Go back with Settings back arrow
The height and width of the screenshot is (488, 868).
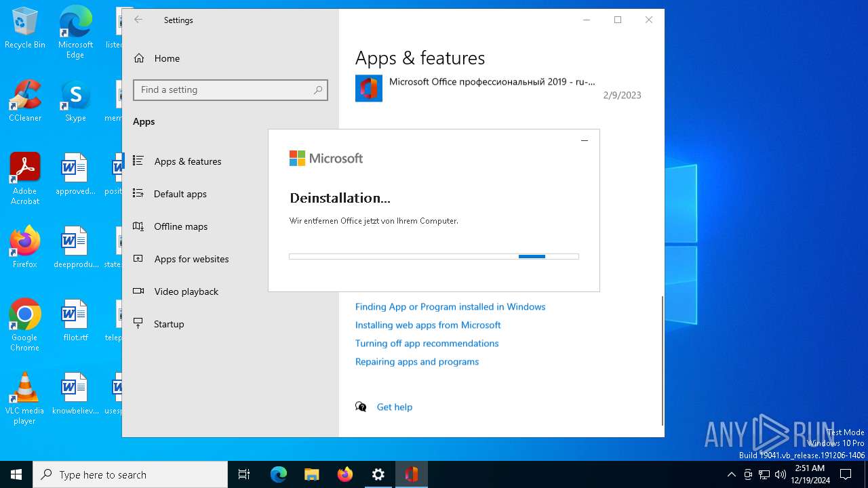138,20
